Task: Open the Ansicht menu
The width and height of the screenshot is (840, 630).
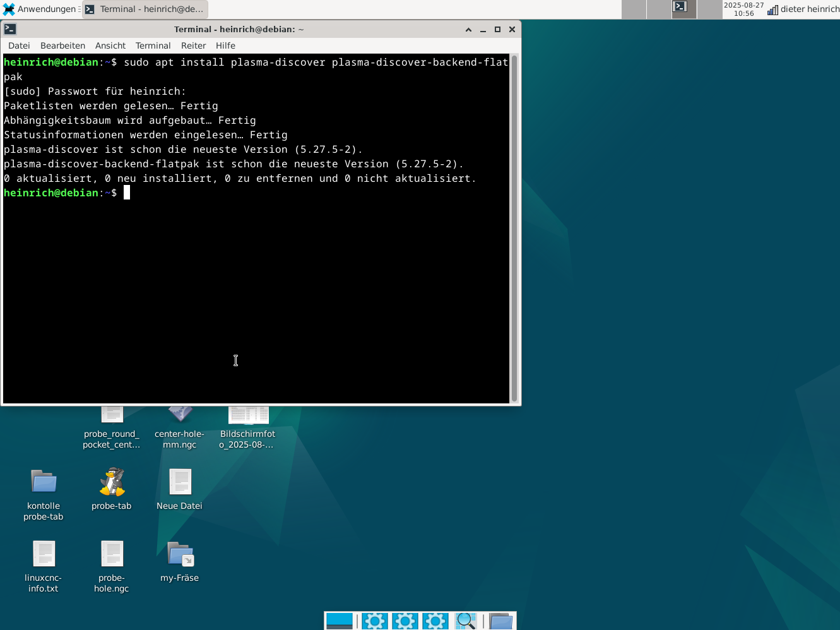Action: [x=110, y=45]
